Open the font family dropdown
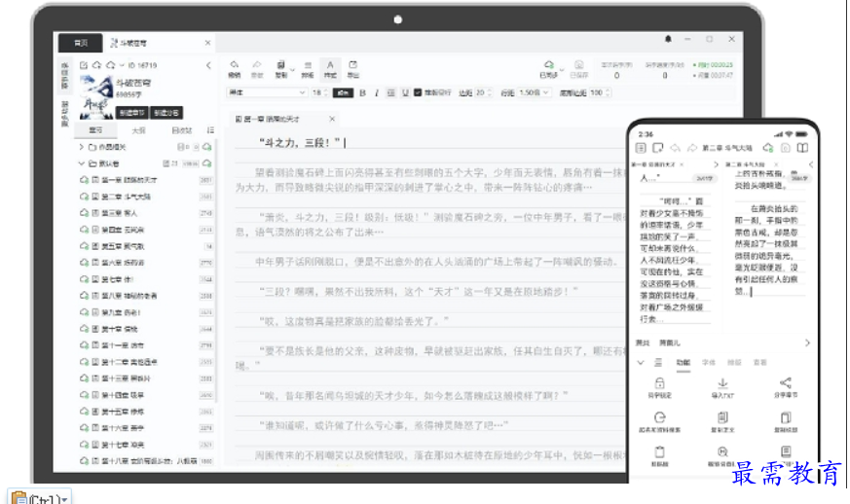Screen dimensions: 850x504 265,92
